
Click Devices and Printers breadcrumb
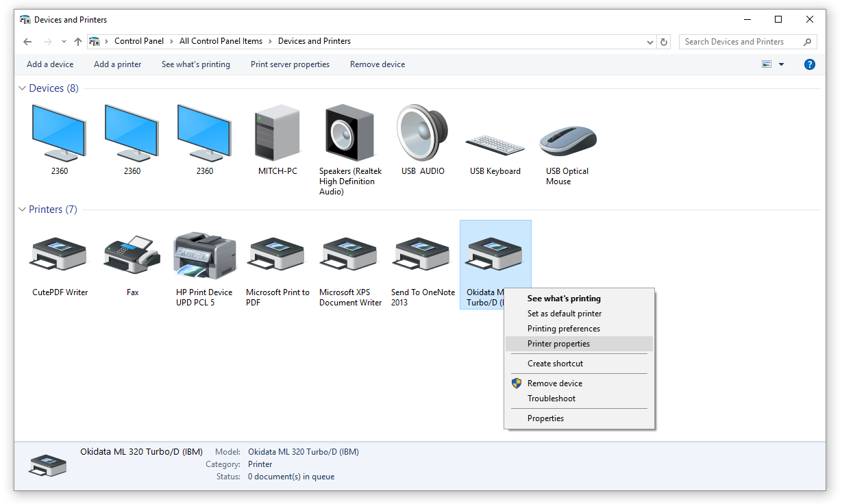pos(314,41)
